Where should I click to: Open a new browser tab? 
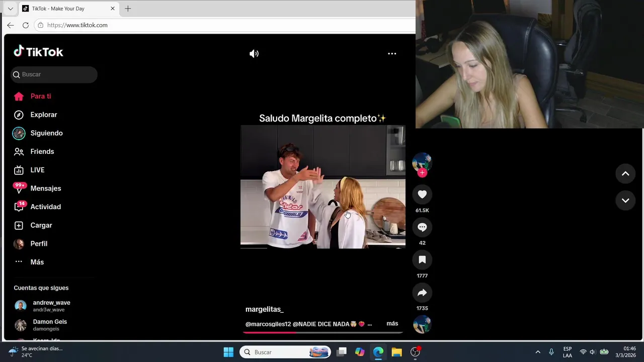tap(128, 9)
